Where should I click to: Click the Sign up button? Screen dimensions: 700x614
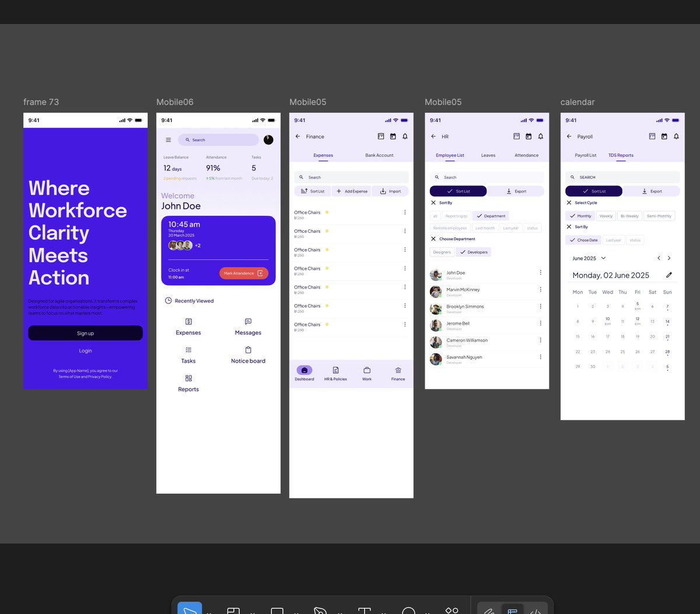(x=86, y=333)
